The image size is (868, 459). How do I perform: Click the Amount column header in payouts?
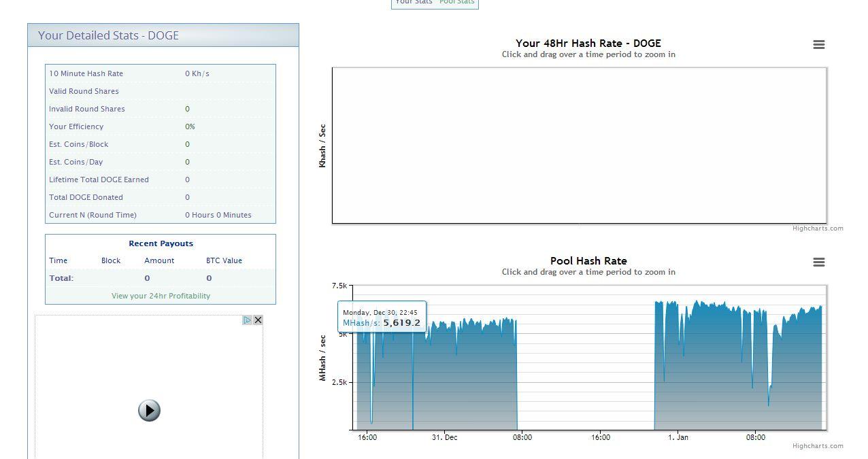(x=159, y=260)
